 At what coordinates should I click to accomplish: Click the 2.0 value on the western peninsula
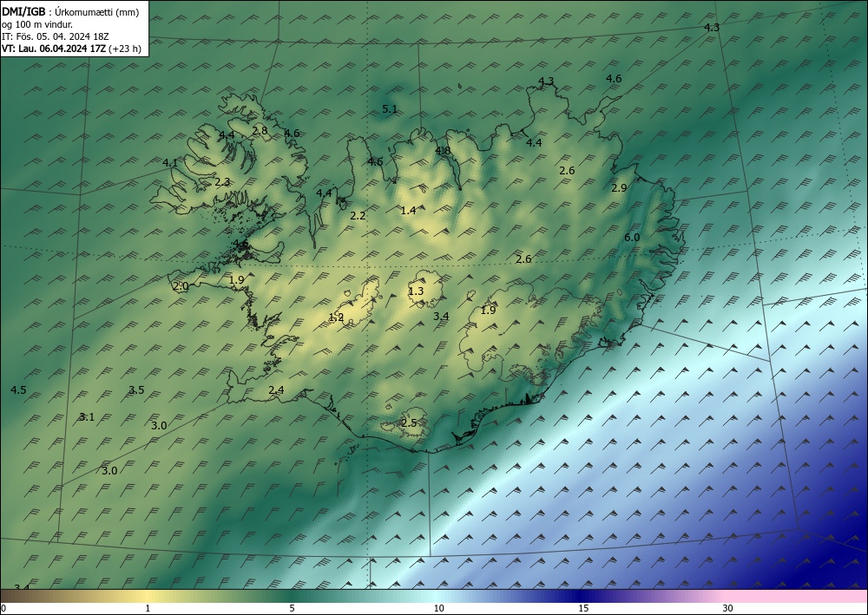(x=181, y=286)
